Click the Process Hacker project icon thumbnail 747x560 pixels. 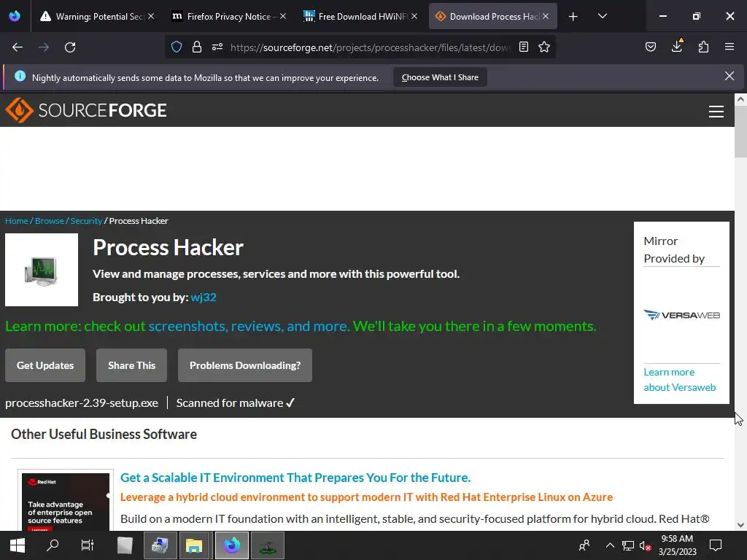coord(42,270)
